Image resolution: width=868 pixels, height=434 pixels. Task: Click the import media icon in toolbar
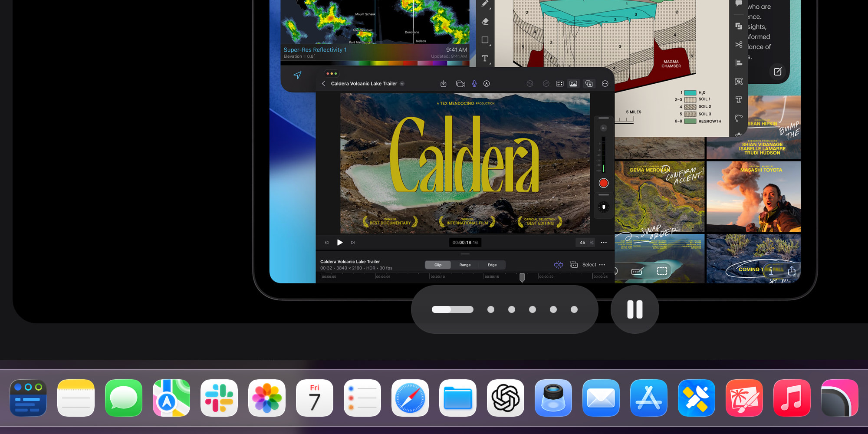tap(443, 83)
